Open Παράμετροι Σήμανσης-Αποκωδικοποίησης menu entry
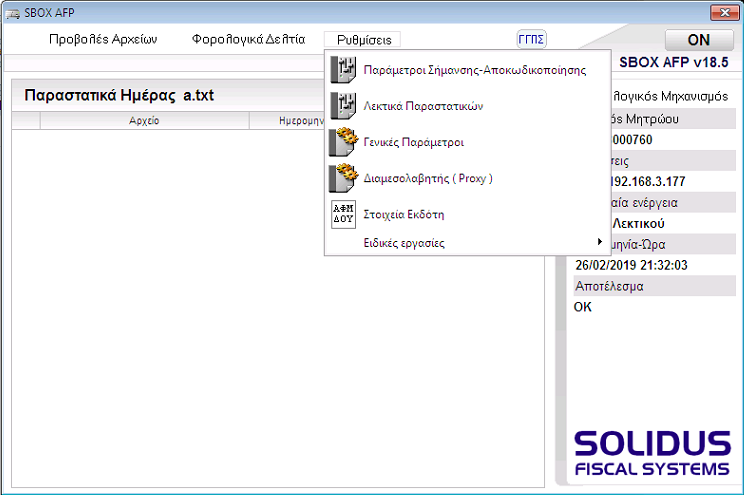The width and height of the screenshot is (744, 495). coord(467,70)
